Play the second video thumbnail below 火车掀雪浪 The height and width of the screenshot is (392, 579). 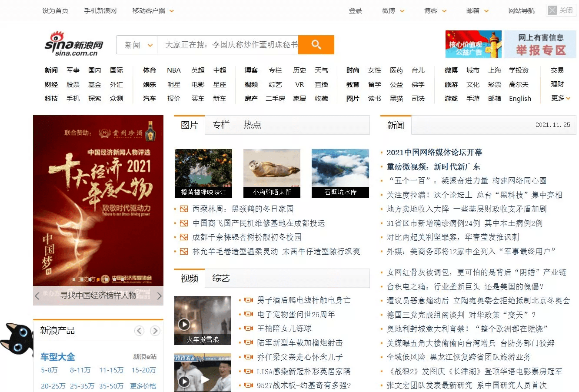coord(184,382)
